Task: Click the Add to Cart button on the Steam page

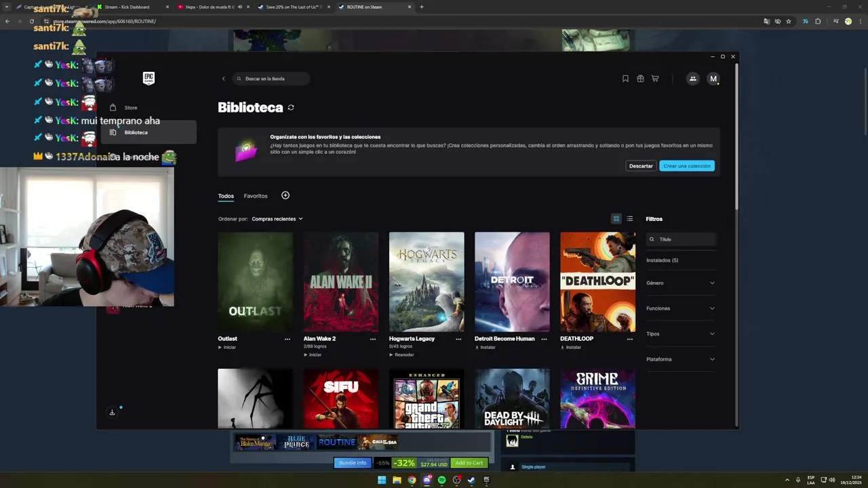Action: point(469,463)
